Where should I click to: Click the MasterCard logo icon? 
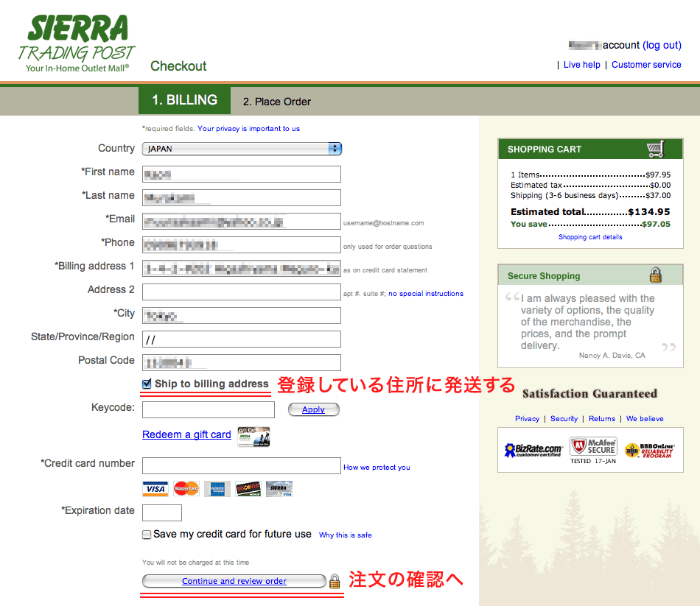[x=186, y=489]
